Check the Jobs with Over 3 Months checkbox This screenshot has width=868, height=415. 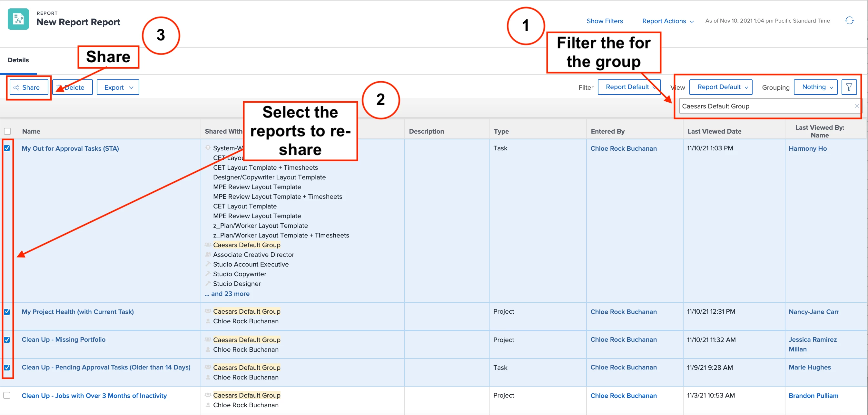7,395
